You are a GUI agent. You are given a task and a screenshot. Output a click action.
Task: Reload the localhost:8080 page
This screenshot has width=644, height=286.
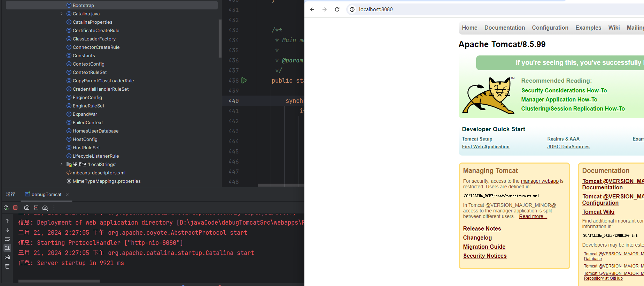337,9
